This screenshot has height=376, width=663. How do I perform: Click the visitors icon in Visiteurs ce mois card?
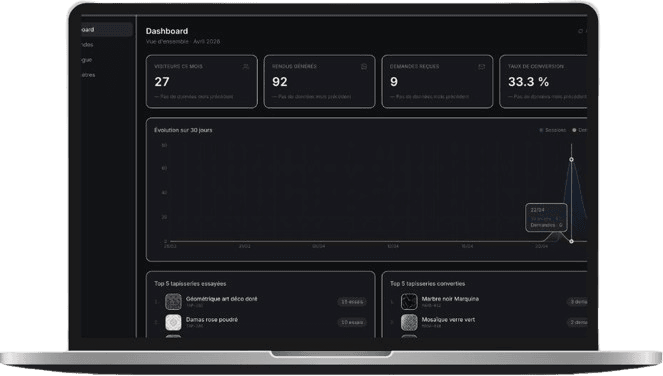click(x=246, y=67)
